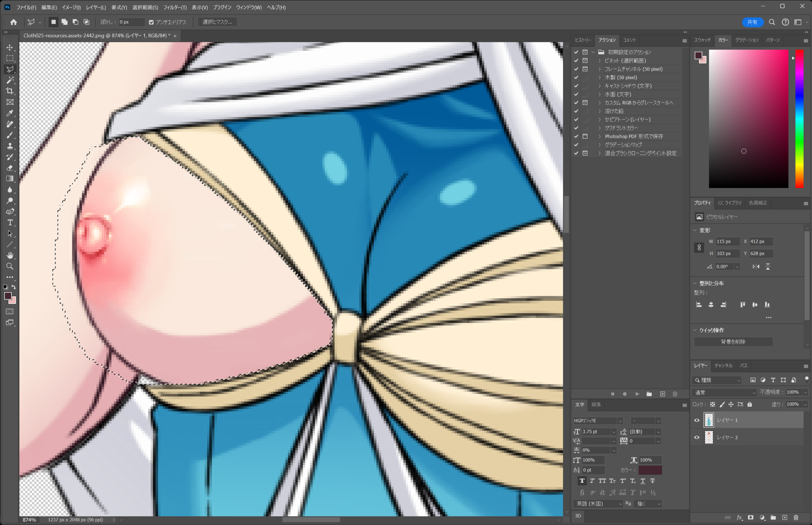Select the Spot Healing Brush tool
The height and width of the screenshot is (525, 812).
(10, 124)
